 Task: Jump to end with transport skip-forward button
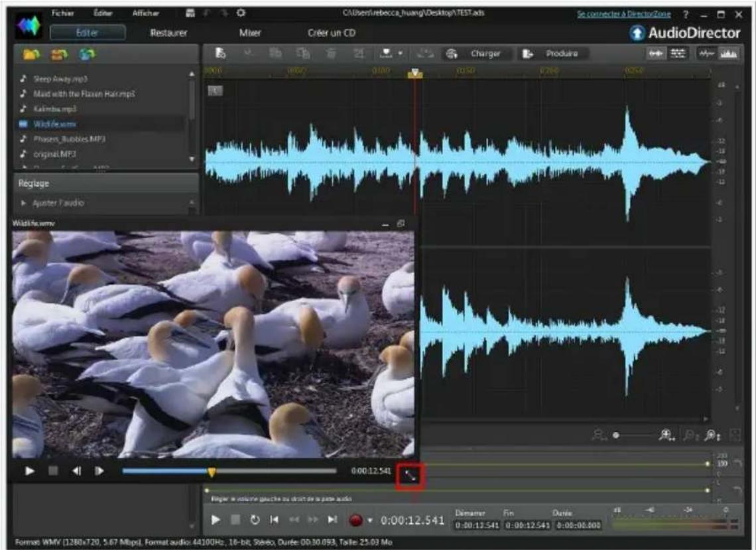click(332, 519)
